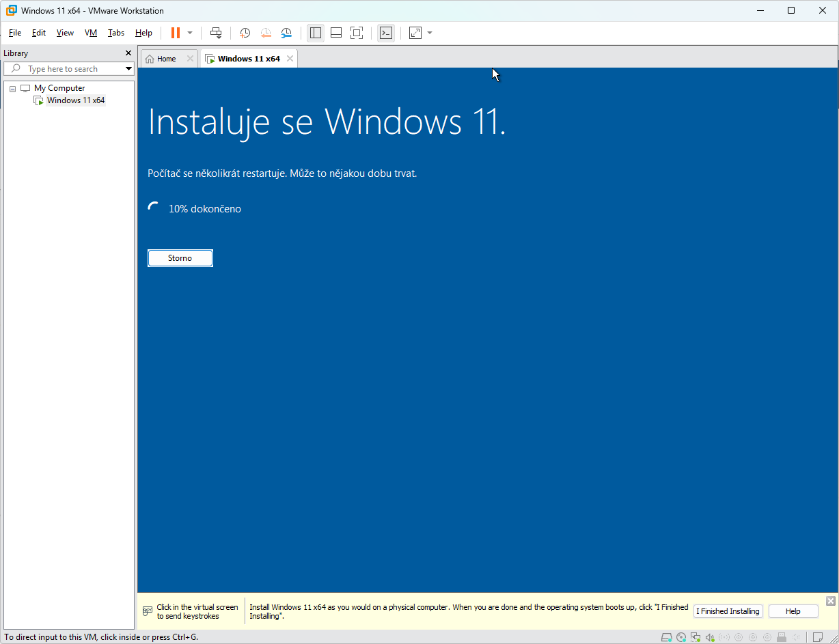Pause the virtual machine
The height and width of the screenshot is (644, 839).
tap(175, 32)
